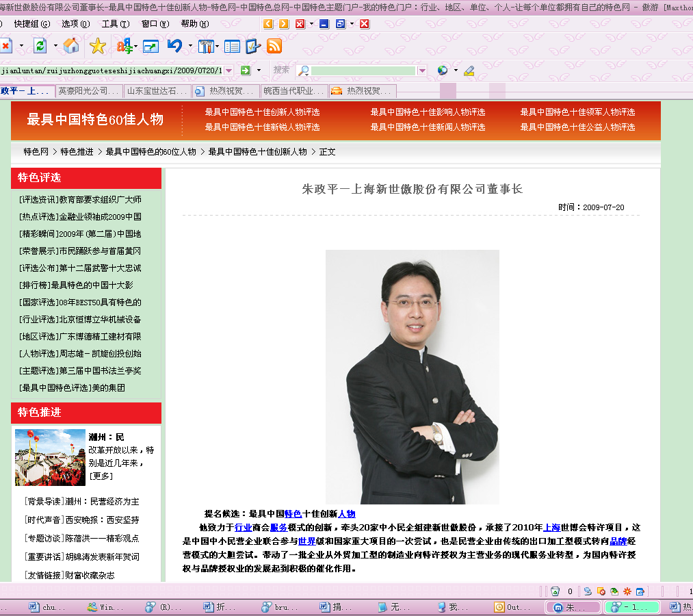Click the 上海 hyperlink in article text
Viewport: 693px width, 616px height.
click(x=551, y=528)
